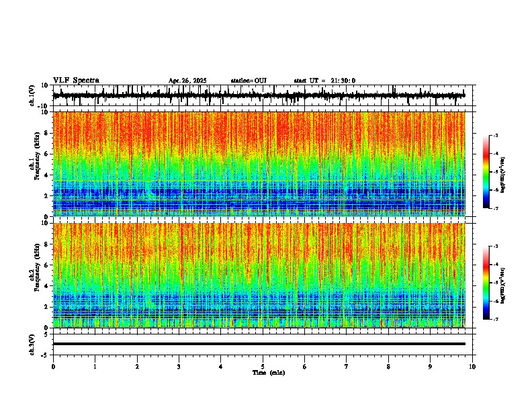
Task: Click the ch.1 color scale log(PSD) label
Action: pyautogui.click(x=503, y=175)
